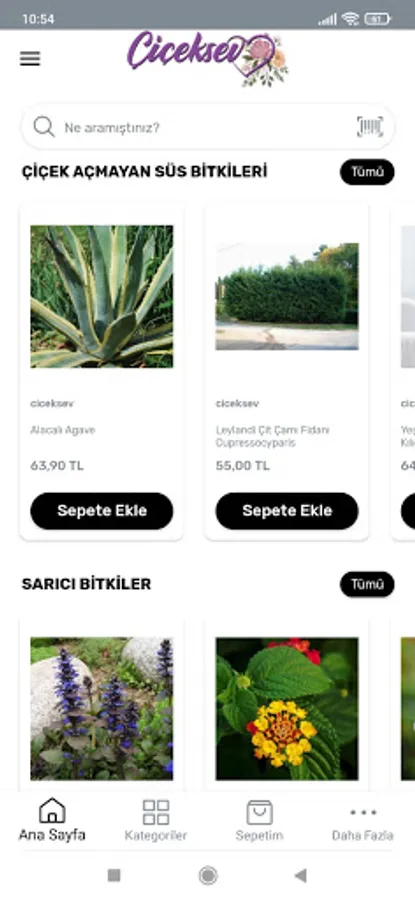Tap the barcode scanner icon
The width and height of the screenshot is (415, 900).
click(370, 126)
